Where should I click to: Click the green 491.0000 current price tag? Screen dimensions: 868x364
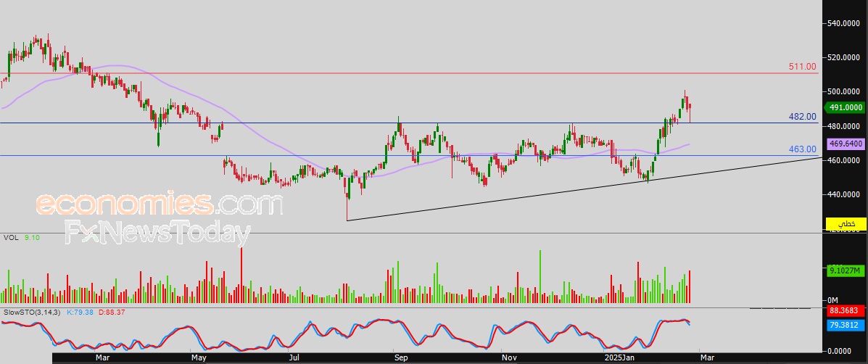tap(844, 107)
